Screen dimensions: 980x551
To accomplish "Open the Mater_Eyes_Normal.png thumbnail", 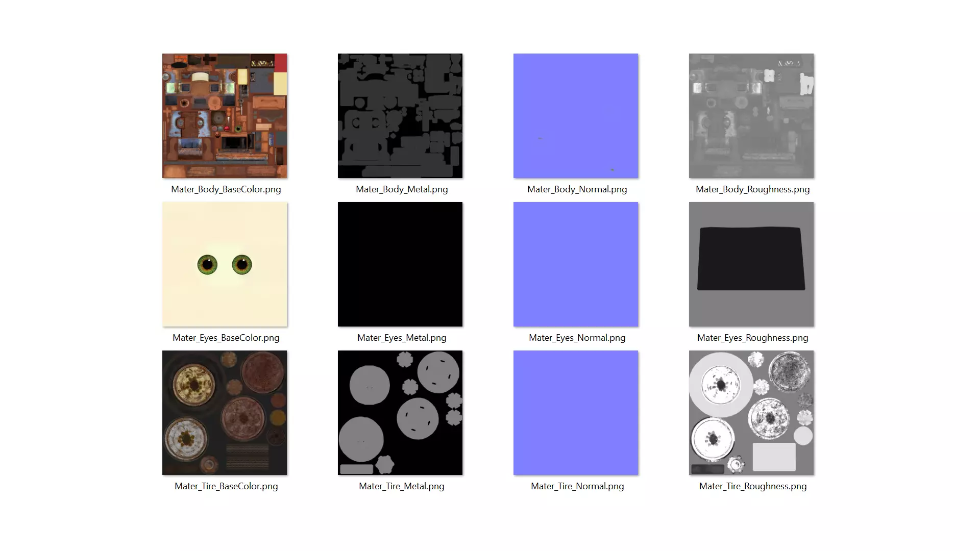I will coord(576,264).
